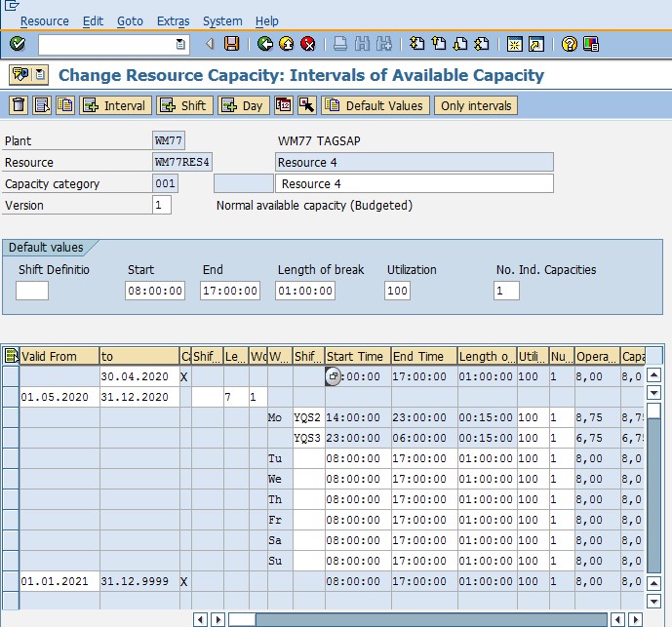Viewport: 672px width, 627px height.
Task: Click the 31.12.9999 date cell
Action: coord(139,581)
